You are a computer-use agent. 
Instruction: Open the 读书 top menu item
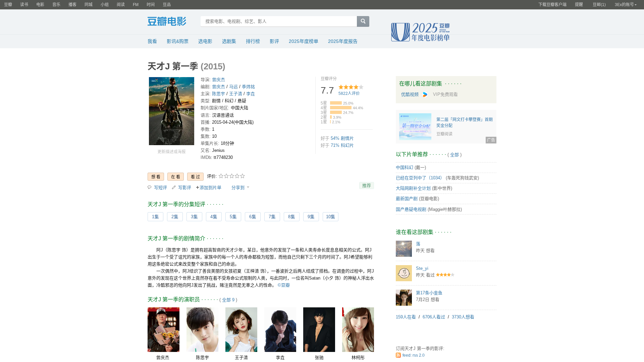24,5
